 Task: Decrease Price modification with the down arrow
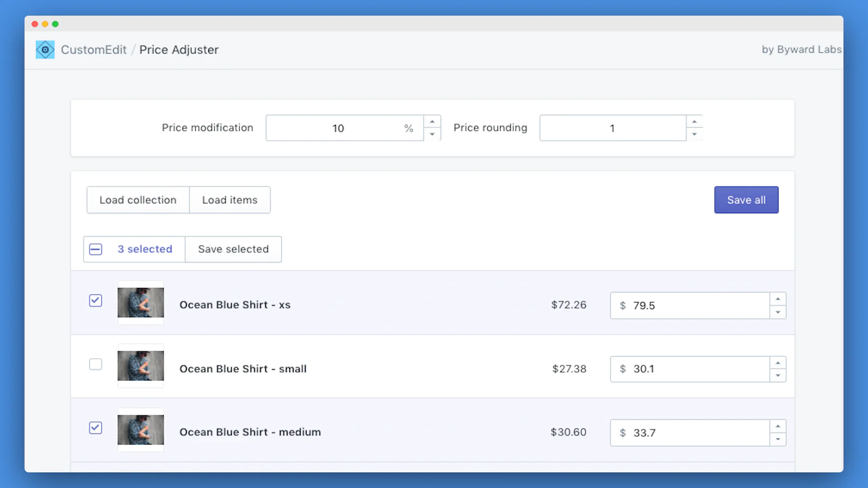[432, 134]
